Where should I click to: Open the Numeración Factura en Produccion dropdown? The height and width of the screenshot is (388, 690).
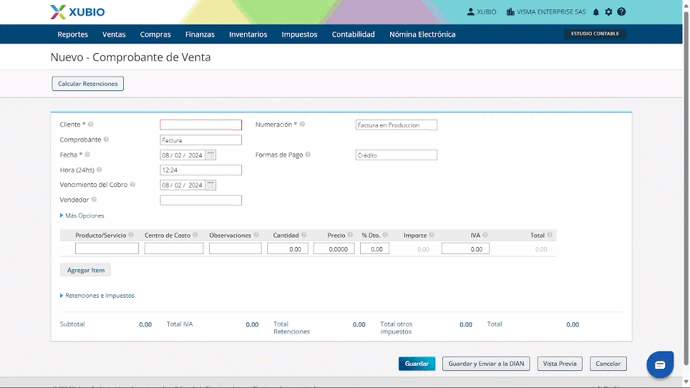(396, 125)
